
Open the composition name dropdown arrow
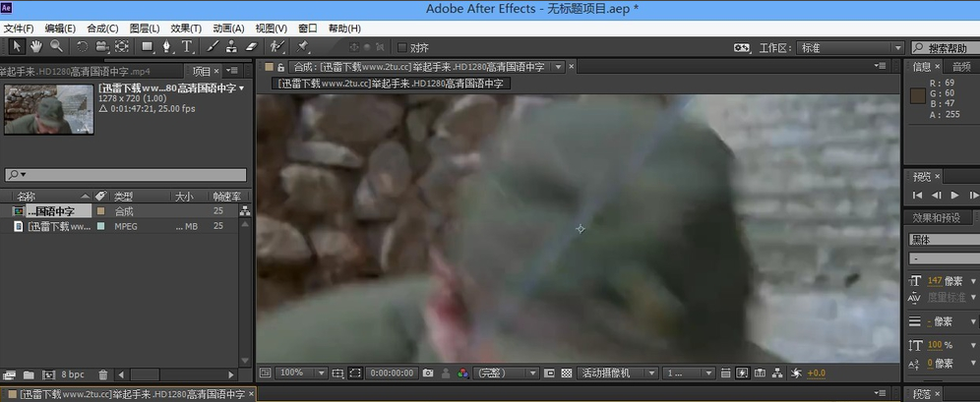click(x=558, y=67)
